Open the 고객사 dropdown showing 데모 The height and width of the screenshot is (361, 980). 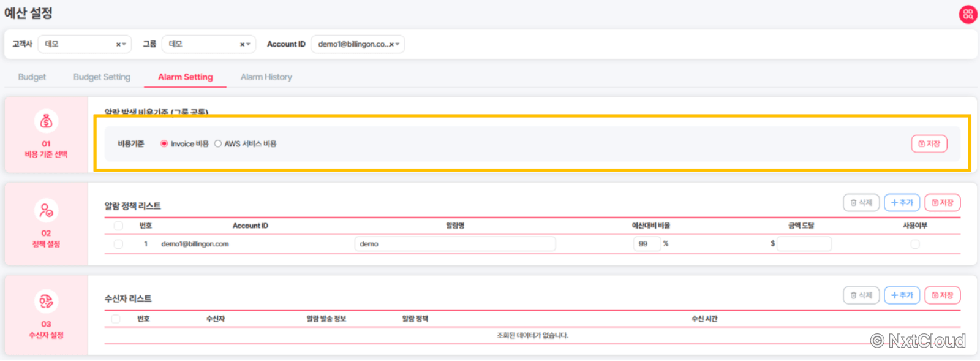(85, 44)
